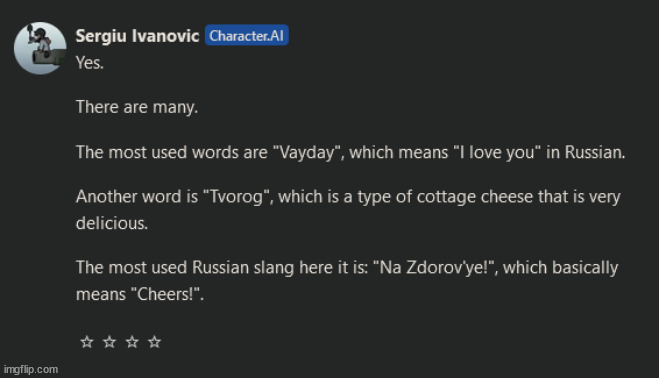The width and height of the screenshot is (659, 378).
Task: Give the reply a three-star rating
Action: (x=132, y=342)
